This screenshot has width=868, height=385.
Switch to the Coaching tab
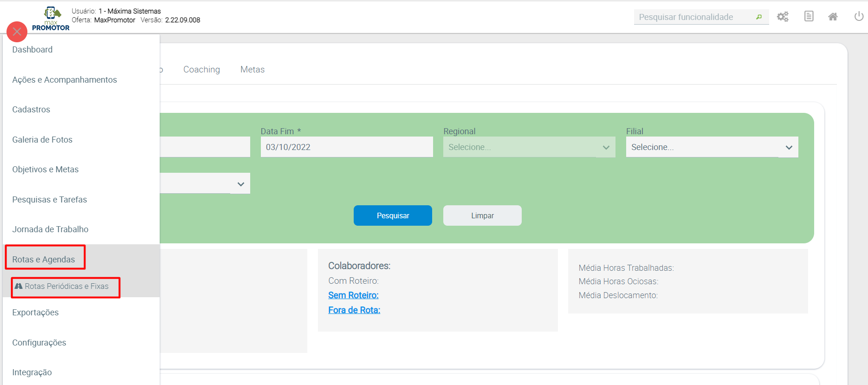pos(201,70)
